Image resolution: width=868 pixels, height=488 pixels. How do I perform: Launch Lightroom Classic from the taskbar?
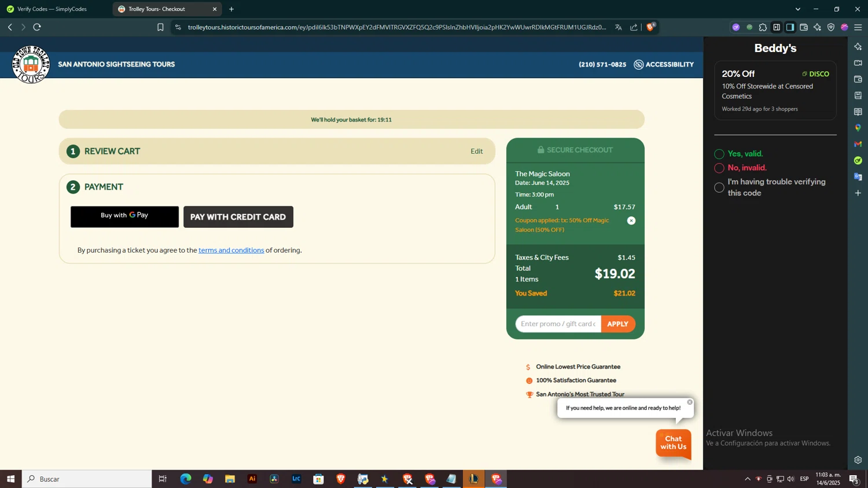[296, 479]
